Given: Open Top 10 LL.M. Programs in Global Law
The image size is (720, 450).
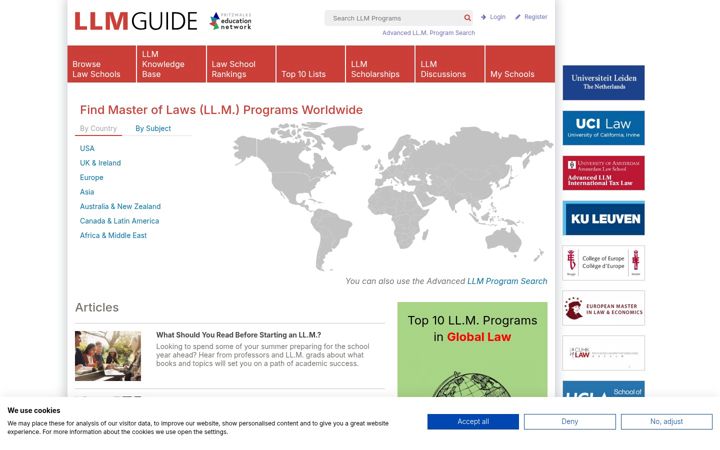Looking at the screenshot, I should (472, 349).
